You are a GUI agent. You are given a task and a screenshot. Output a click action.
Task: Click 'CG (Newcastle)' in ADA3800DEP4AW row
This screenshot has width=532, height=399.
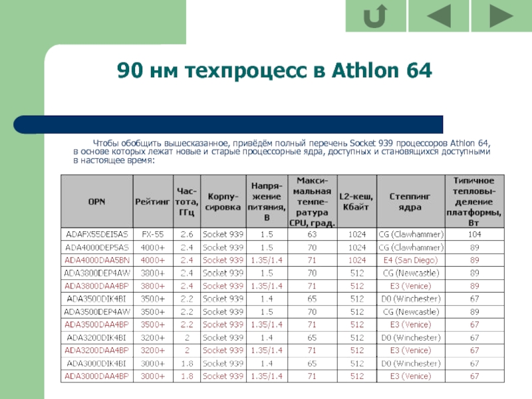(x=410, y=273)
